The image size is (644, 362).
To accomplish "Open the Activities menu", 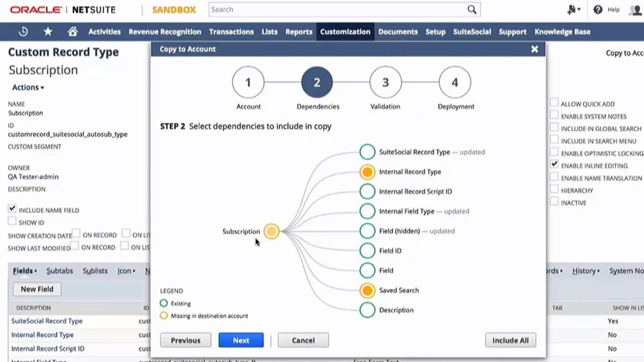I will coord(104,32).
